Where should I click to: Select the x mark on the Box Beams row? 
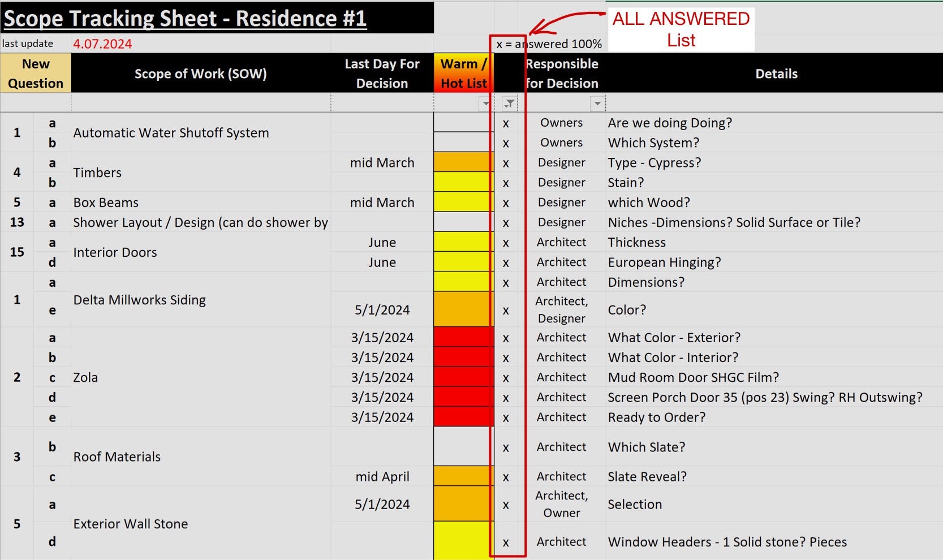pos(506,202)
